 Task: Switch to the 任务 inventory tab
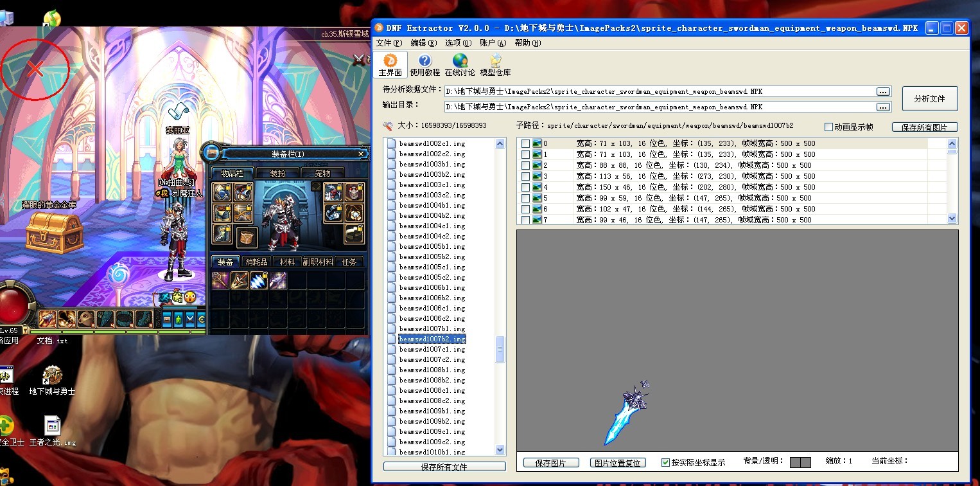coord(349,262)
